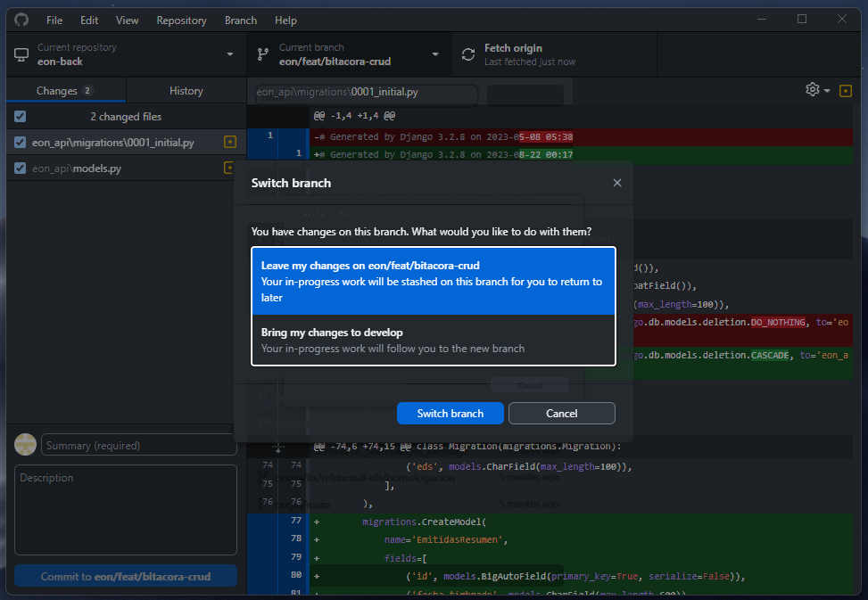Viewport: 868px width, 600px height.
Task: Switch to the History tab
Action: coord(186,89)
